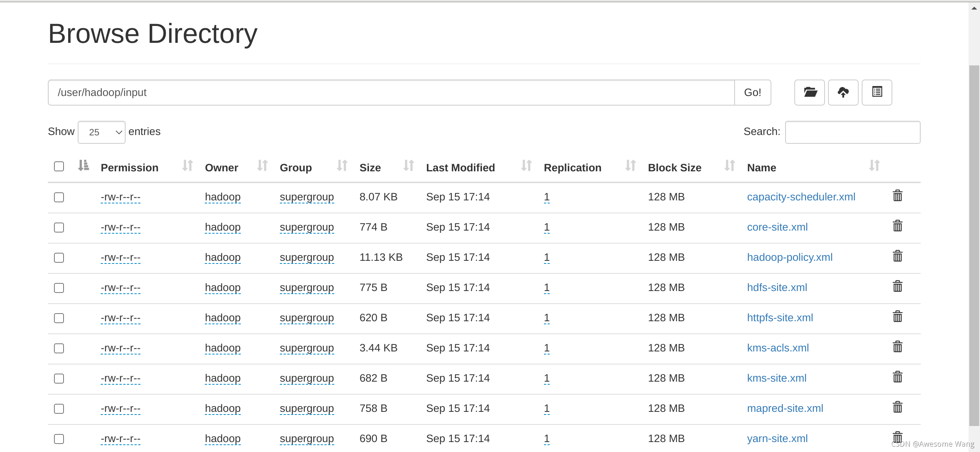This screenshot has width=980, height=452.
Task: Edit group supergroup in yarn-site.xml row
Action: (307, 439)
